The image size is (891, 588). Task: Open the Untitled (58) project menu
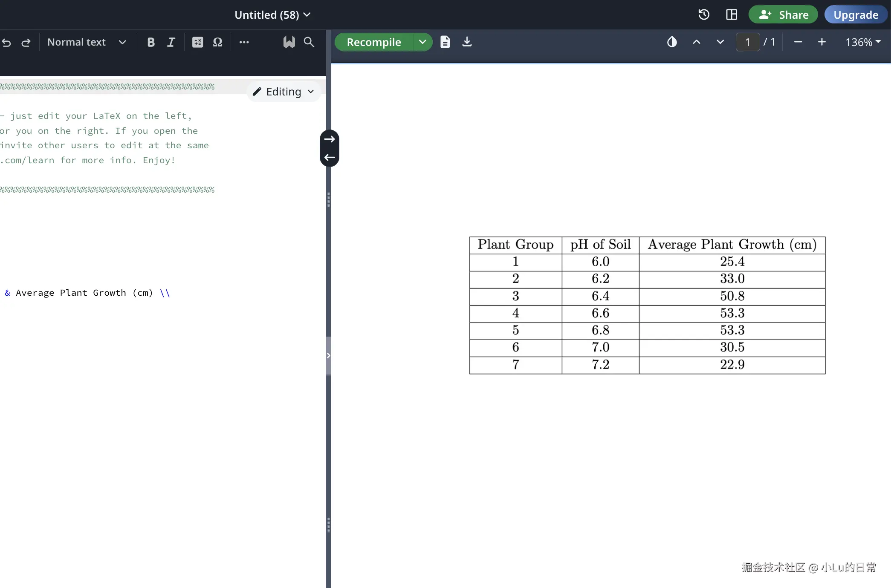(x=272, y=15)
